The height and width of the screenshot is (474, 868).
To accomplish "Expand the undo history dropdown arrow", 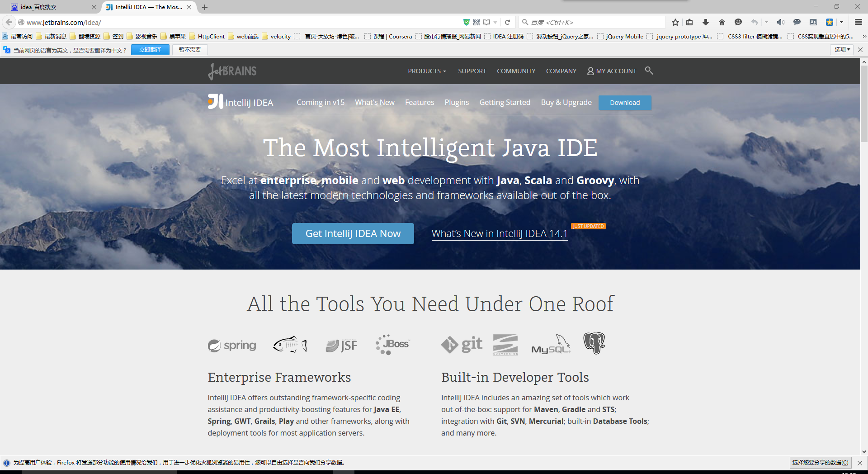I will coord(766,22).
